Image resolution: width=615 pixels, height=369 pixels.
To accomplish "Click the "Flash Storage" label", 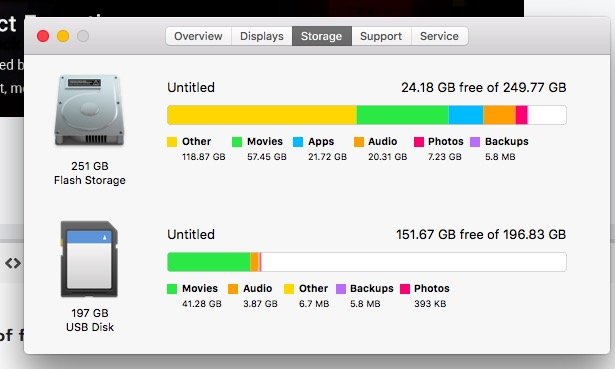I will point(90,180).
